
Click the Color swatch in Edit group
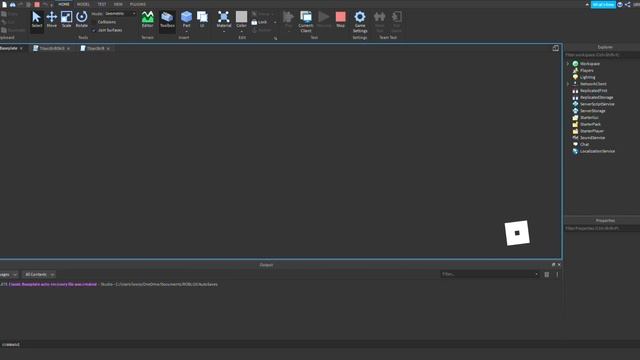241,17
